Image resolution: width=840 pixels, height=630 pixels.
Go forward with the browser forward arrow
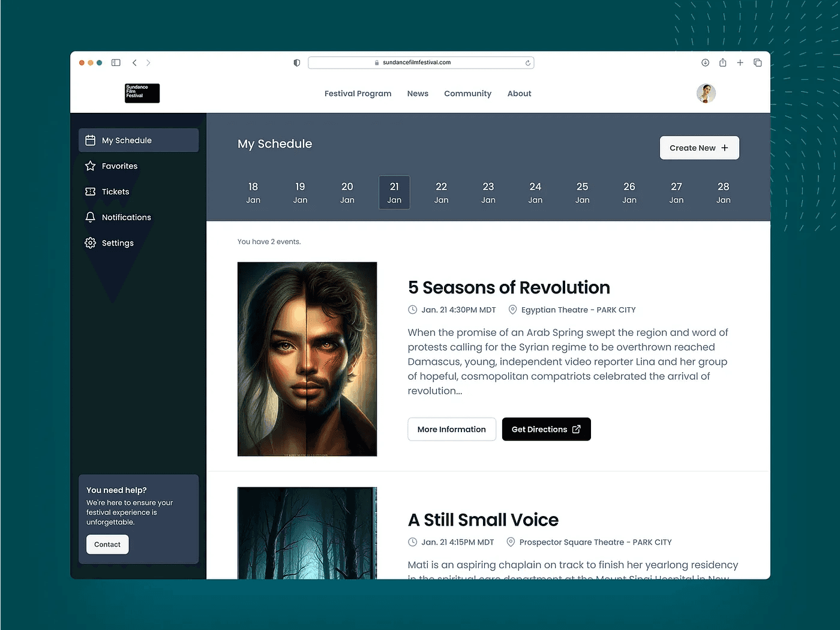pos(148,62)
